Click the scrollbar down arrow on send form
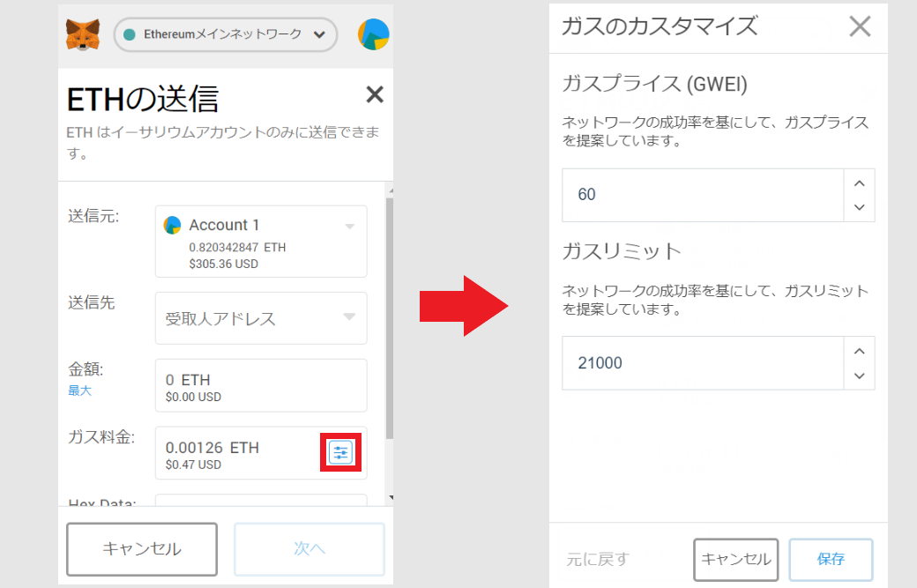The width and height of the screenshot is (917, 588). pyautogui.click(x=390, y=498)
